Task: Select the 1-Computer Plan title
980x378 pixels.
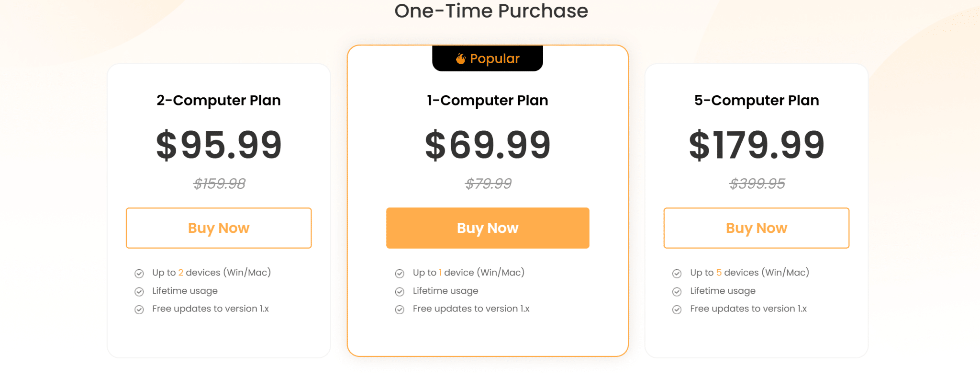Action: point(488,100)
